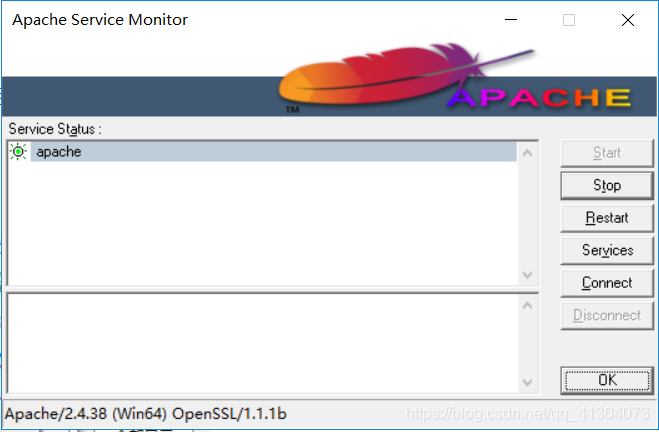
Task: Open the Services button
Action: tap(607, 250)
